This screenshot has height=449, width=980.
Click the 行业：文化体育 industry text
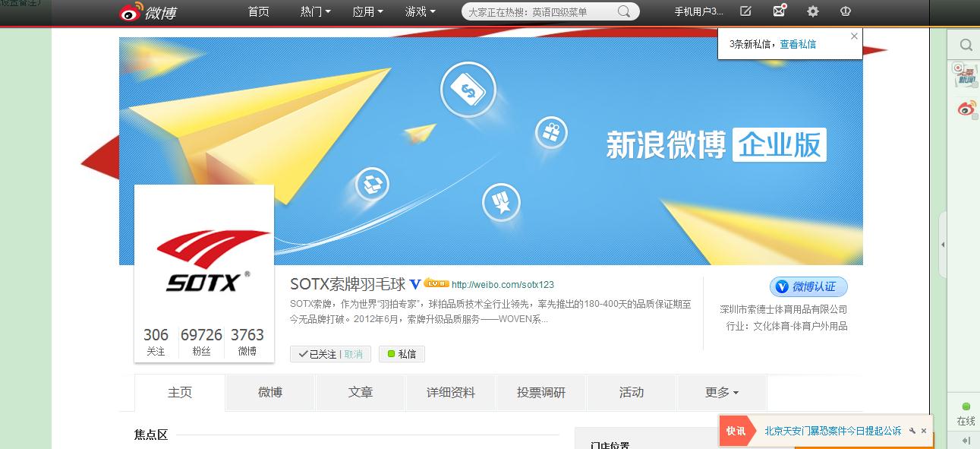(x=786, y=326)
